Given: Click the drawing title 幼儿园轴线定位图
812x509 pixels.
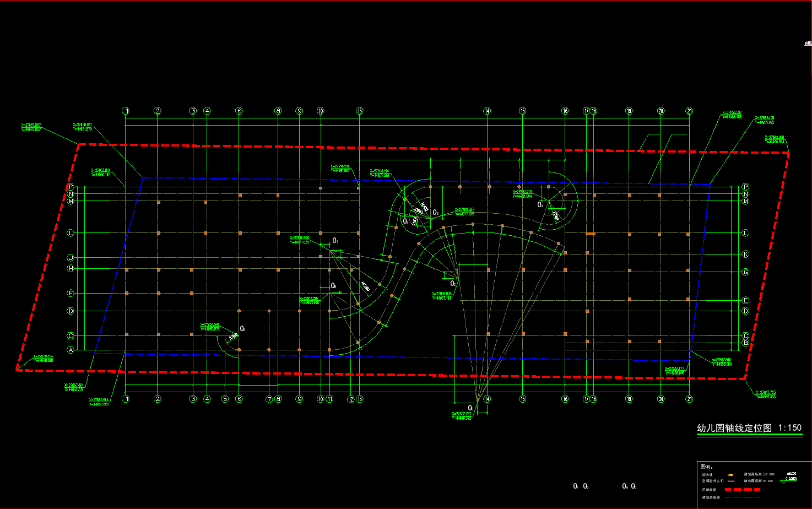Looking at the screenshot, I should point(734,428).
